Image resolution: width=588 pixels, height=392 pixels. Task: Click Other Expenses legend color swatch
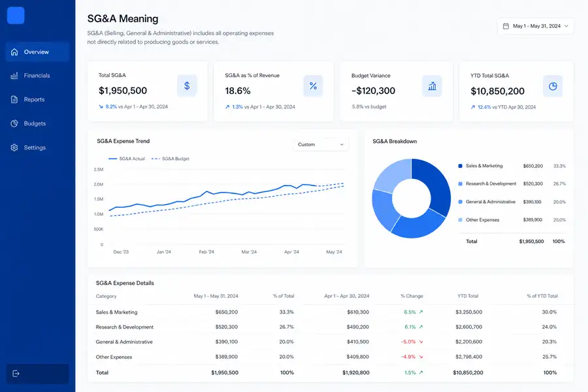(x=460, y=220)
